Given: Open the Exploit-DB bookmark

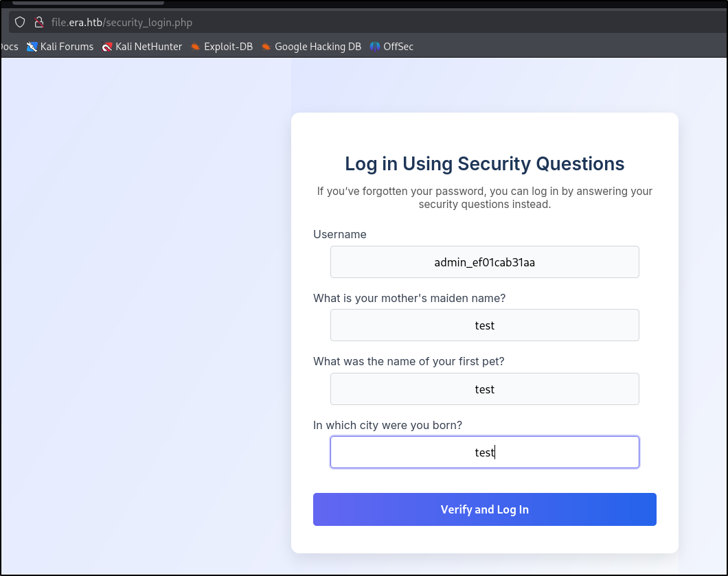Looking at the screenshot, I should pyautogui.click(x=222, y=47).
